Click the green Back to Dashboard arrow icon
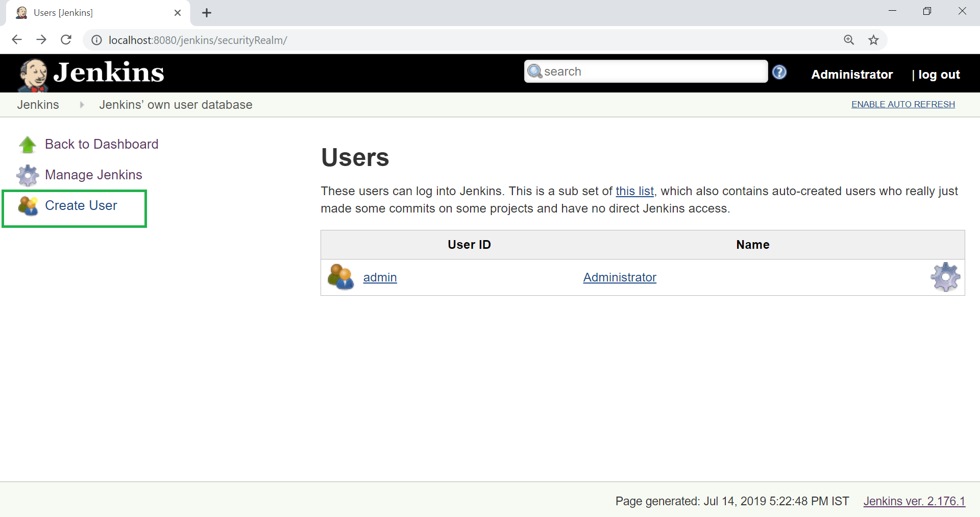The width and height of the screenshot is (980, 517). [28, 145]
